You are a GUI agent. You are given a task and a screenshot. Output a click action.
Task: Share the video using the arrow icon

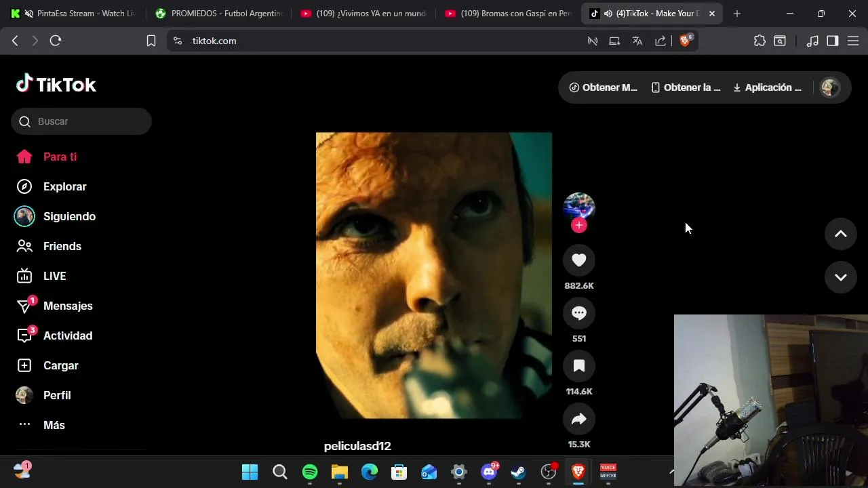click(579, 419)
